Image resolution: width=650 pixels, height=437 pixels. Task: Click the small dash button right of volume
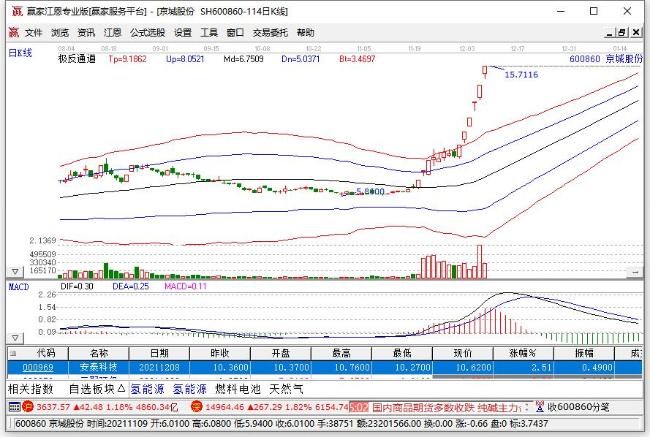[635, 272]
